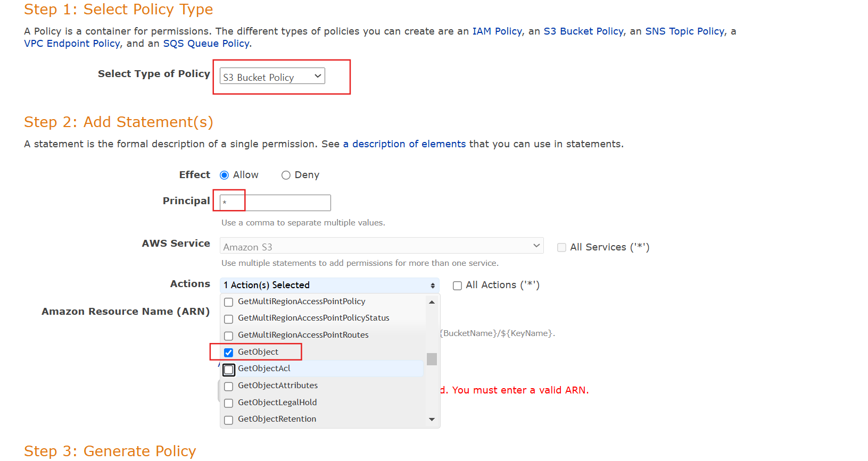Check GetMultiRegionAccessPointRoutes action
The height and width of the screenshot is (461, 868).
(x=229, y=336)
